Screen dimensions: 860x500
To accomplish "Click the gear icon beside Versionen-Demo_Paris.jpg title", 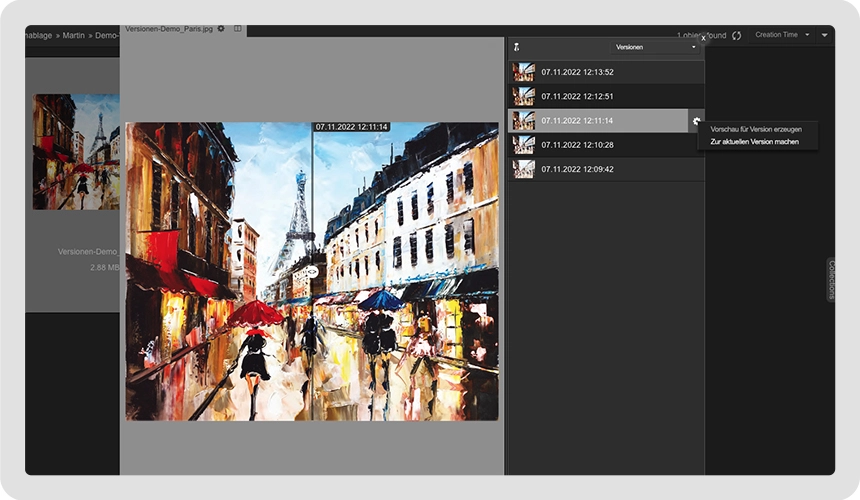I will pyautogui.click(x=221, y=29).
